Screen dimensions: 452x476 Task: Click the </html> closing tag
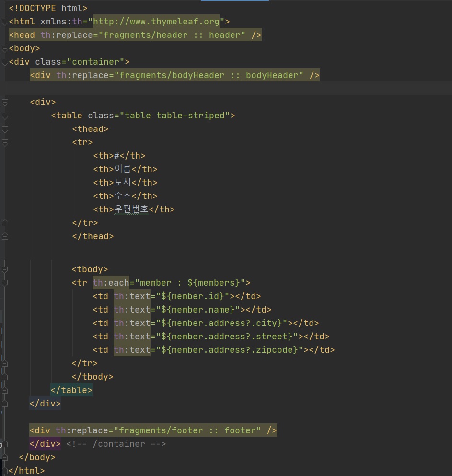[x=27, y=471]
